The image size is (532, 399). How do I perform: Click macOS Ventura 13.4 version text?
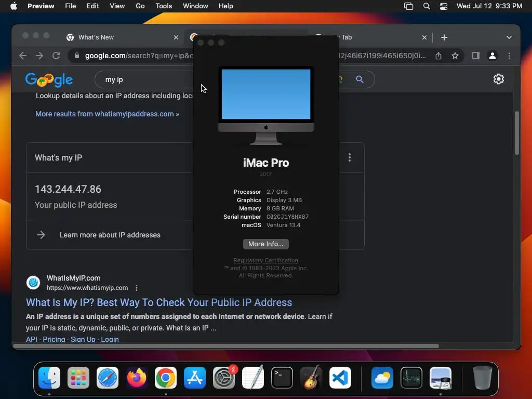point(283,225)
